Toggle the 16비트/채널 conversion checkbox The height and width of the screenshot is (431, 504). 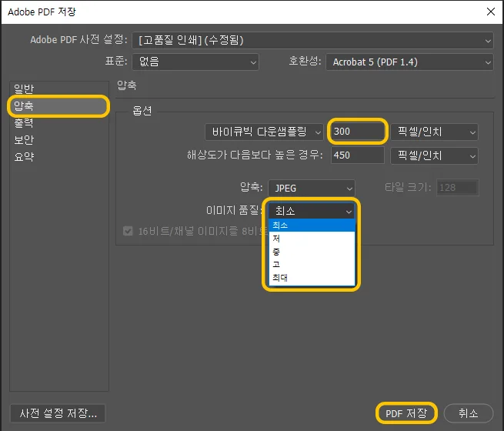pos(128,231)
